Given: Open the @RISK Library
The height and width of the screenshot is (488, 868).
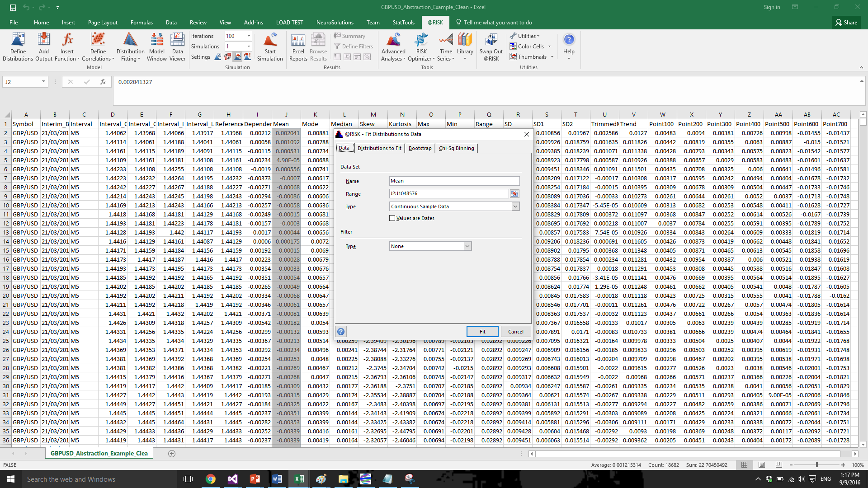Looking at the screenshot, I should pyautogui.click(x=465, y=47).
